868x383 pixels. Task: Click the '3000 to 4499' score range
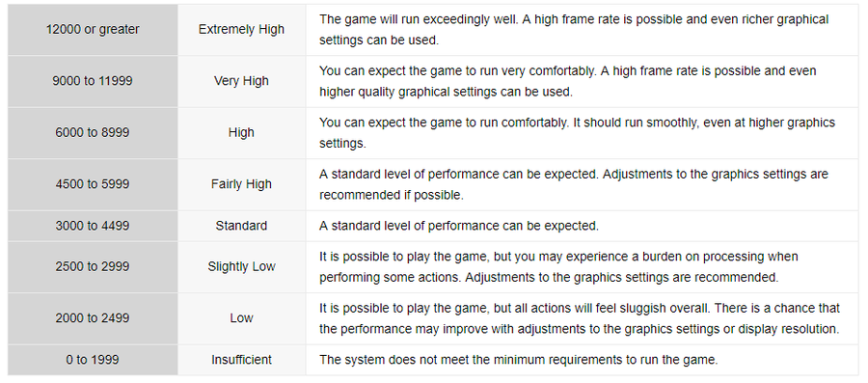[x=93, y=226]
